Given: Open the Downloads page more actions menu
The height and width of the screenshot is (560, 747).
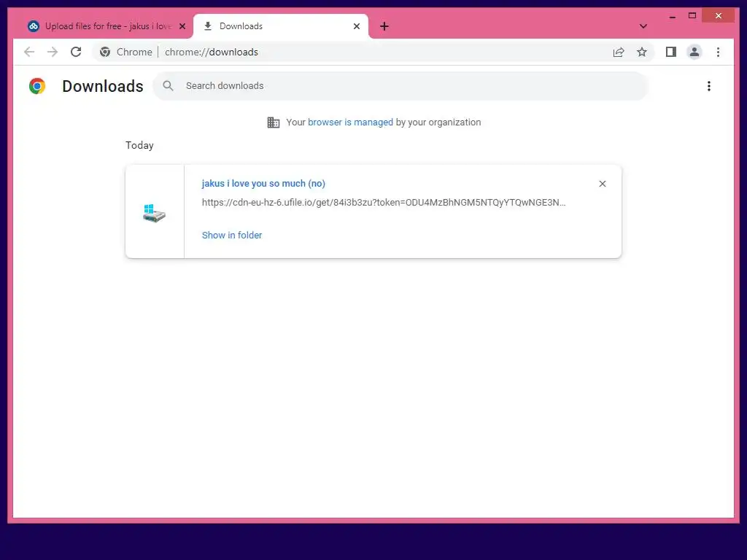Looking at the screenshot, I should tap(709, 86).
